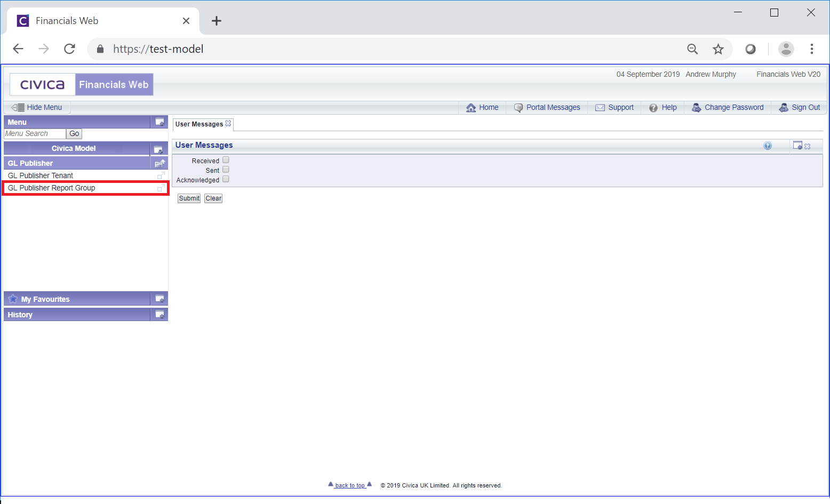Click the My Favourites panel title
Screen dimensions: 830x504
[45, 299]
